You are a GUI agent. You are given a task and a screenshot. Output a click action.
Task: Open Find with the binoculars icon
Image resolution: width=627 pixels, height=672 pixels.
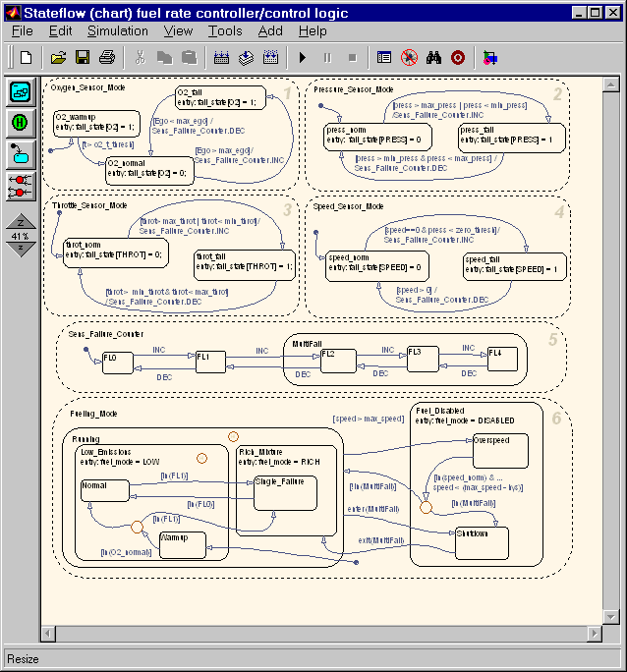coord(433,57)
